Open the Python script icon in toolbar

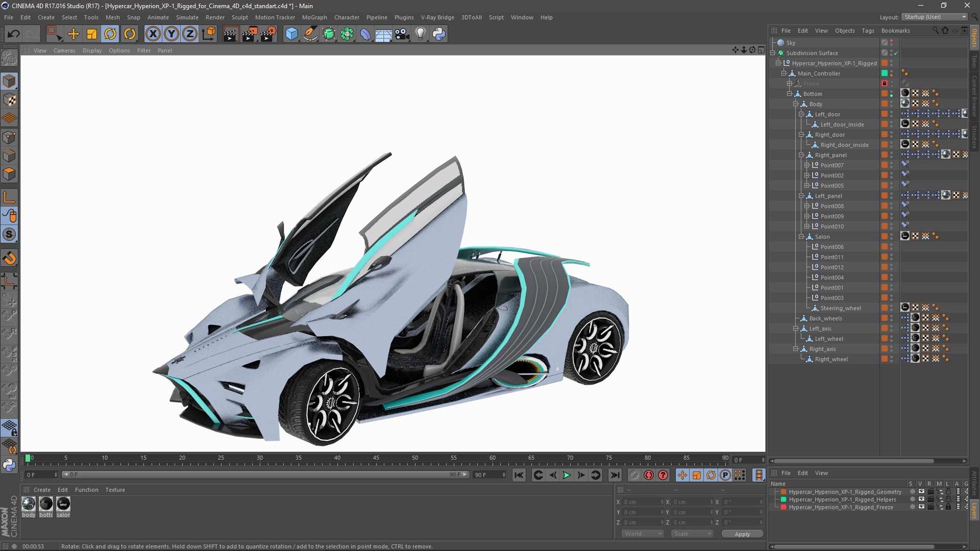point(439,34)
